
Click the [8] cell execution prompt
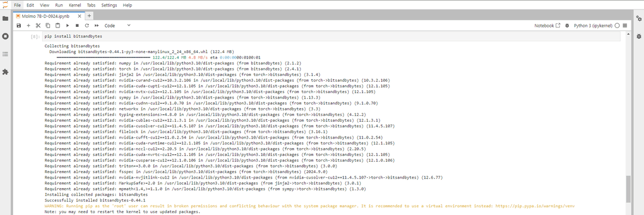coord(35,36)
